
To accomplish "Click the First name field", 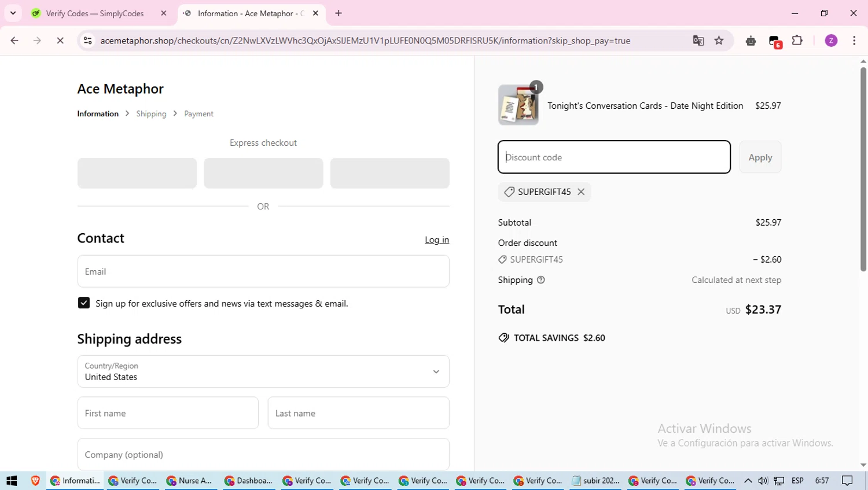I will [168, 413].
